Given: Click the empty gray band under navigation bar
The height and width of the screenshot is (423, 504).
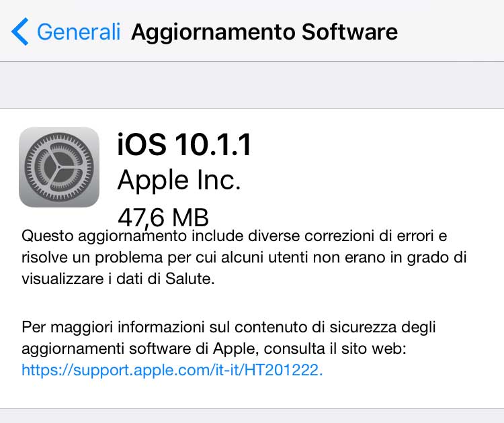Looking at the screenshot, I should pos(252,85).
